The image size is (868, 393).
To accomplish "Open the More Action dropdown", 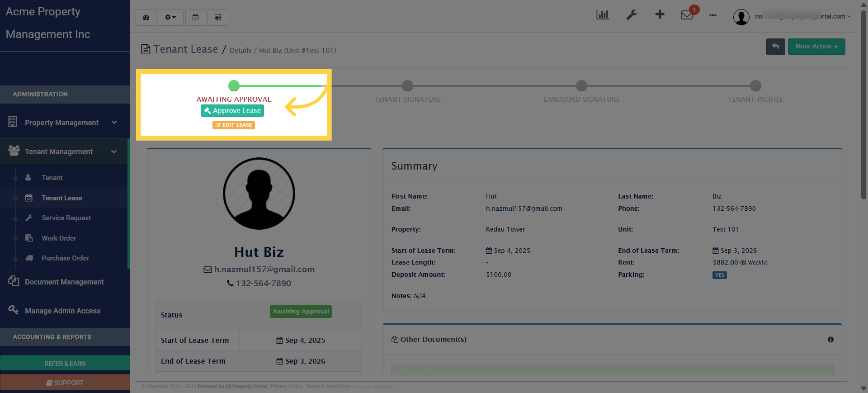I will [816, 47].
